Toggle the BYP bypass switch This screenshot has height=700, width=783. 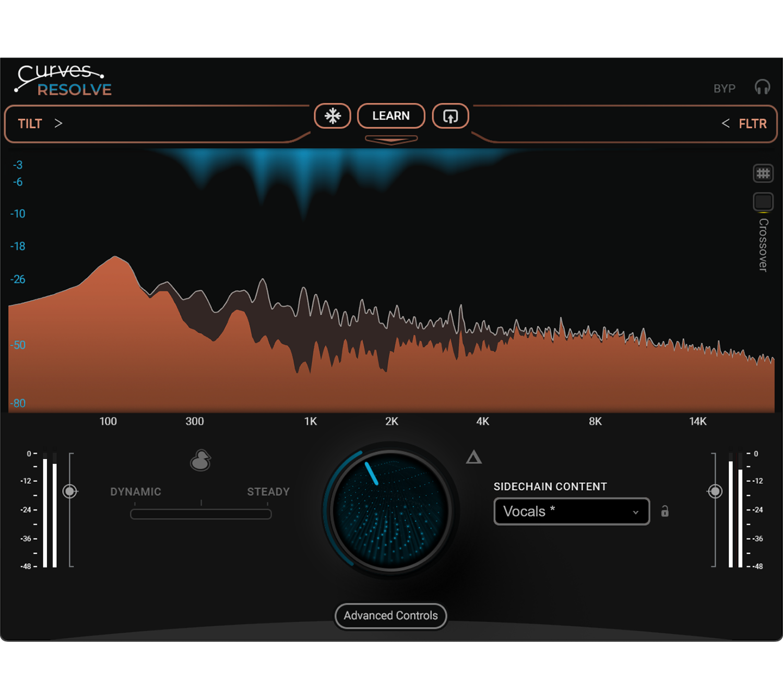click(724, 89)
